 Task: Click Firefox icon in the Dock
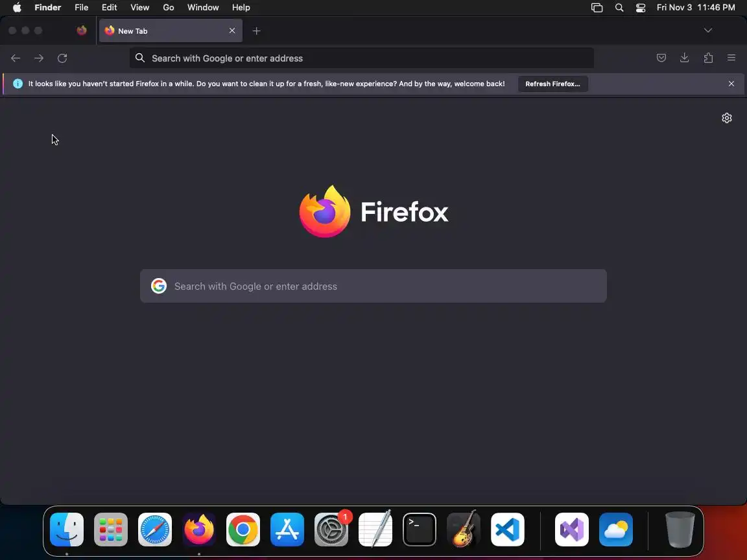click(199, 530)
